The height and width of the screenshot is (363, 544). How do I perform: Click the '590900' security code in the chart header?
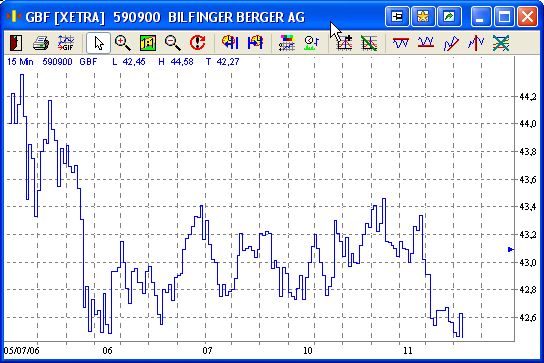click(57, 62)
